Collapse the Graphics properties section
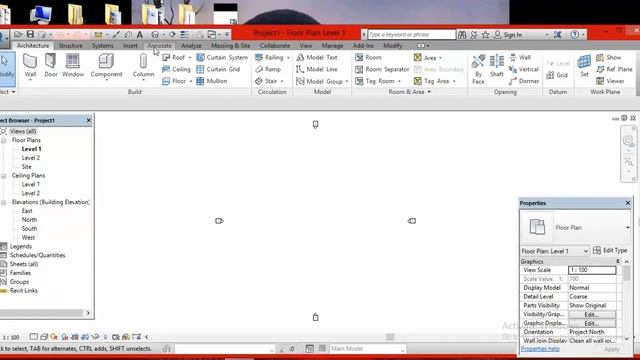 [618, 261]
